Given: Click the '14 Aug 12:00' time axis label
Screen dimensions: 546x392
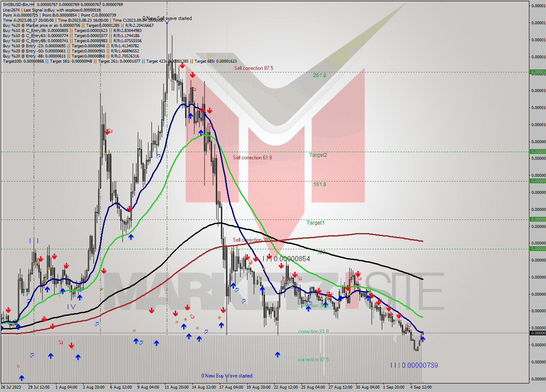Looking at the screenshot, I should pyautogui.click(x=204, y=387).
